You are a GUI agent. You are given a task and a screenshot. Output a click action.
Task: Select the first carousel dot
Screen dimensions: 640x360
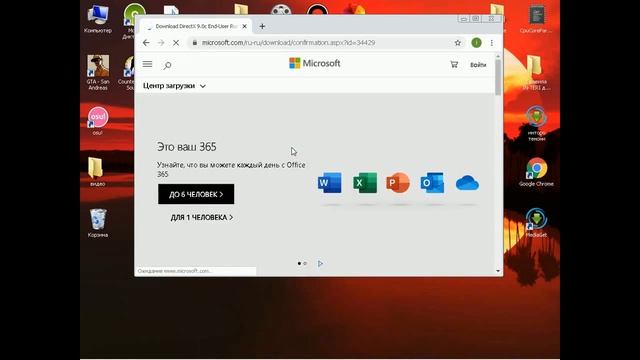pos(299,264)
